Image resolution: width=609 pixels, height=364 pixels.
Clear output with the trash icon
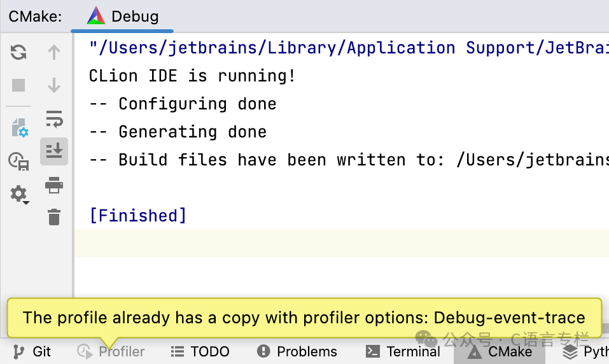54,217
